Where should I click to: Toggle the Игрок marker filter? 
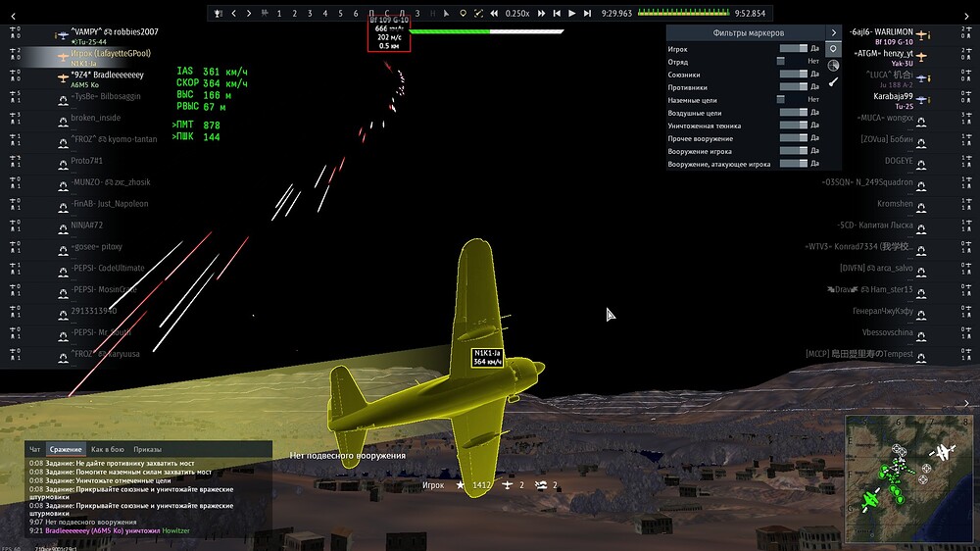coord(794,48)
